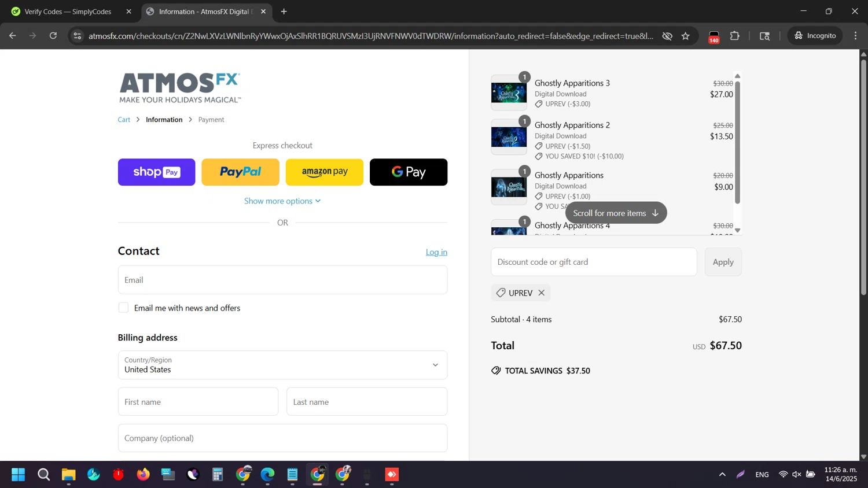Go forward in browser history
The height and width of the screenshot is (488, 868).
(33, 36)
